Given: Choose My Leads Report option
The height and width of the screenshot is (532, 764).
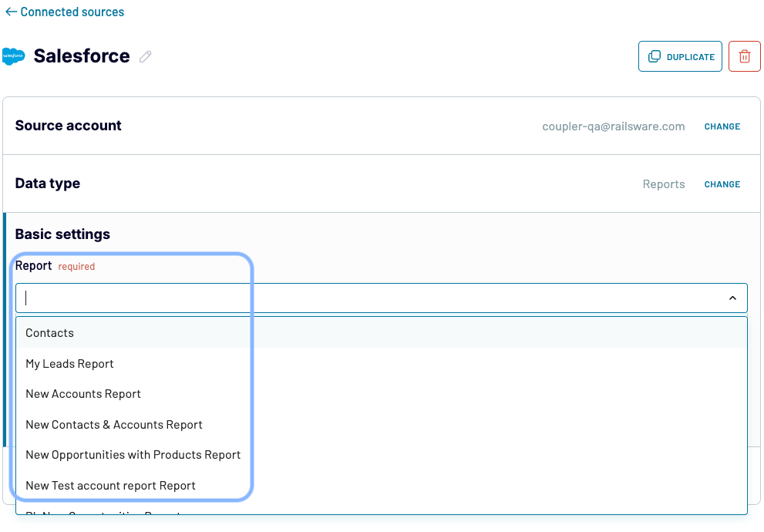Looking at the screenshot, I should (382, 363).
